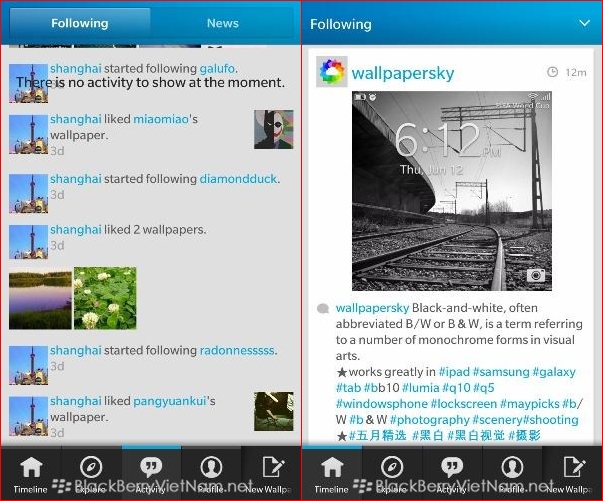
Task: Open the white flowers wallpaper thumbnail
Action: [105, 298]
